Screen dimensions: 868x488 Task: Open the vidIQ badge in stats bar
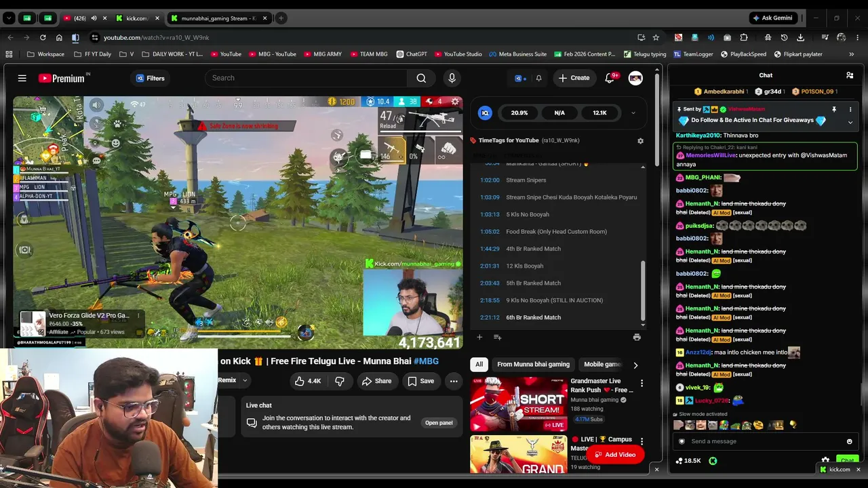point(484,113)
